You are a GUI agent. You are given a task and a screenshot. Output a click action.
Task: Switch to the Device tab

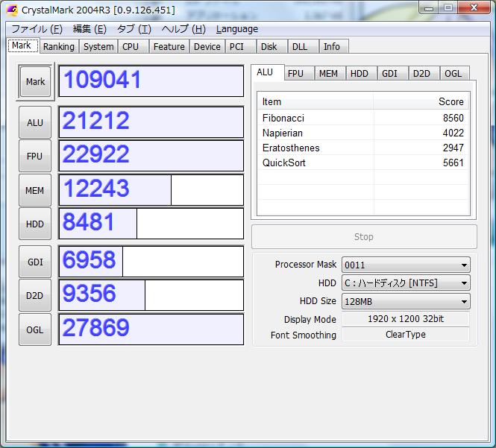pos(207,47)
